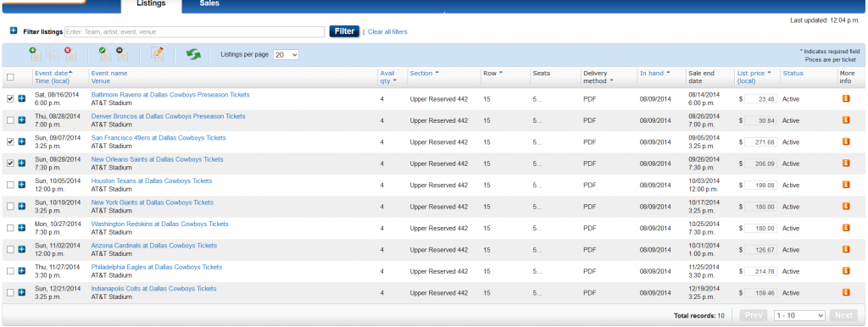
Task: Check the New York Giants listing checkbox
Action: (x=10, y=207)
